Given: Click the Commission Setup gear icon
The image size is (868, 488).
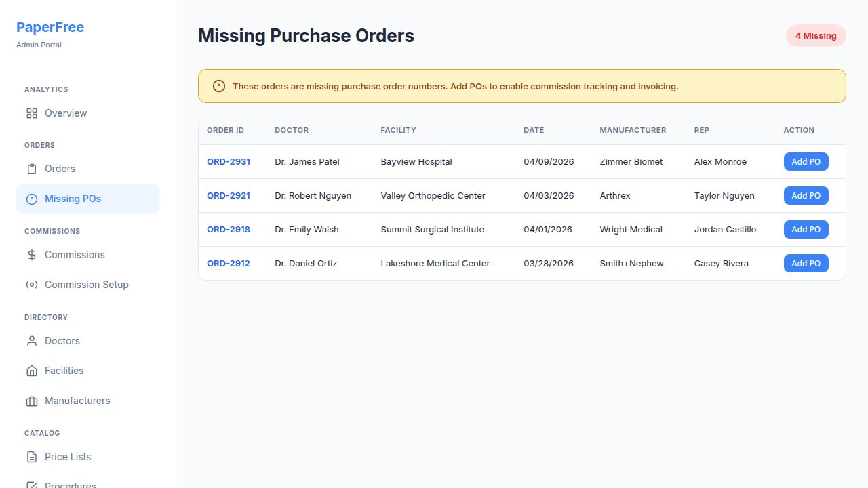Looking at the screenshot, I should pos(32,285).
